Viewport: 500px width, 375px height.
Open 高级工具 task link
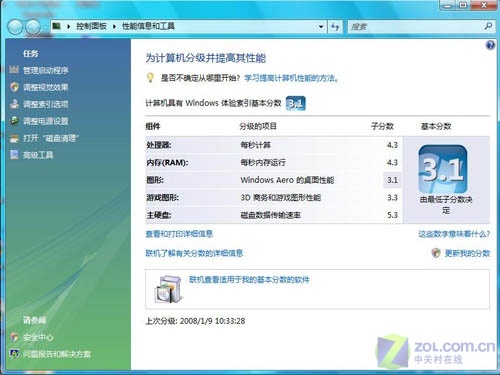click(x=38, y=155)
